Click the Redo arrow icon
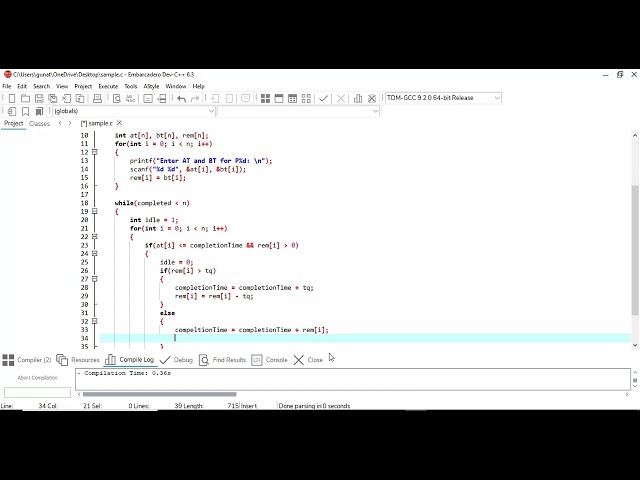This screenshot has width=640, height=480. (195, 98)
